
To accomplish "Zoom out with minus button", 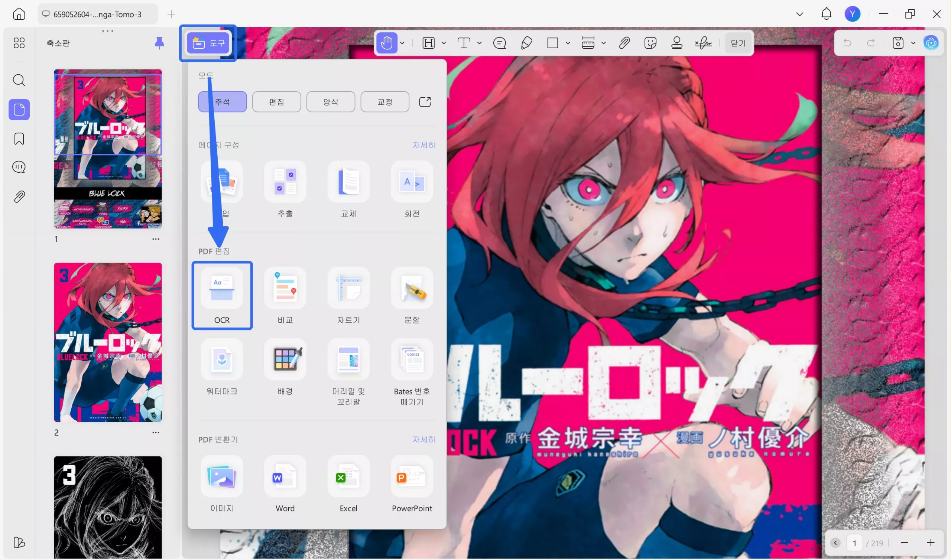I will 904,543.
